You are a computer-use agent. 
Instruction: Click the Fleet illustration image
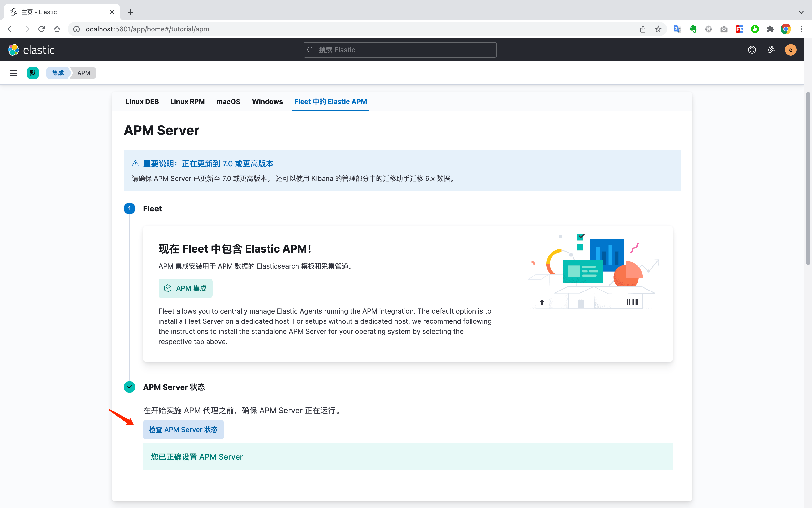point(593,271)
